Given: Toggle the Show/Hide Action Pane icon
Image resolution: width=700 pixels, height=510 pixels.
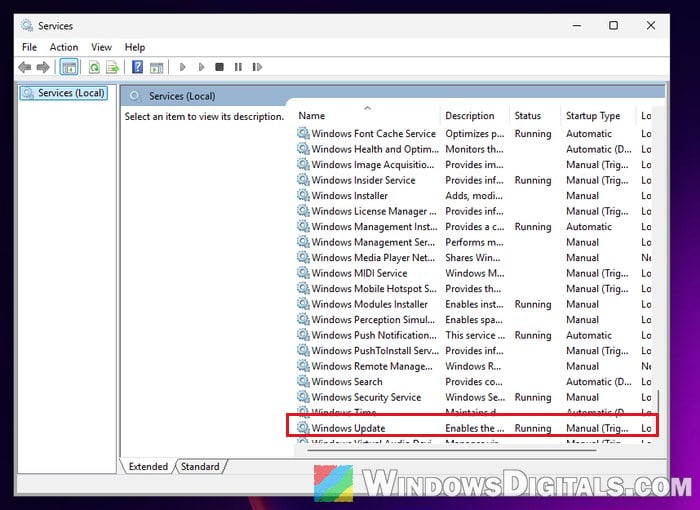Looking at the screenshot, I should point(156,67).
